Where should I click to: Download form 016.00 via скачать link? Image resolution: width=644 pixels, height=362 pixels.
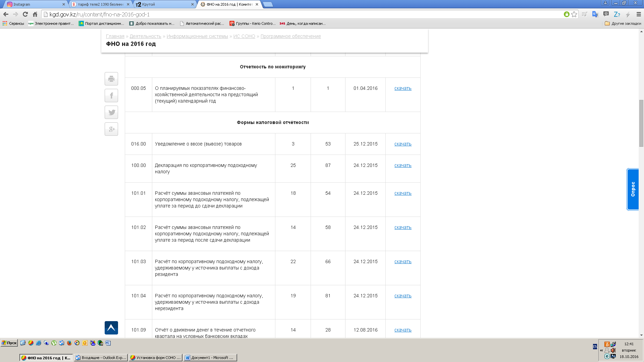pos(402,144)
